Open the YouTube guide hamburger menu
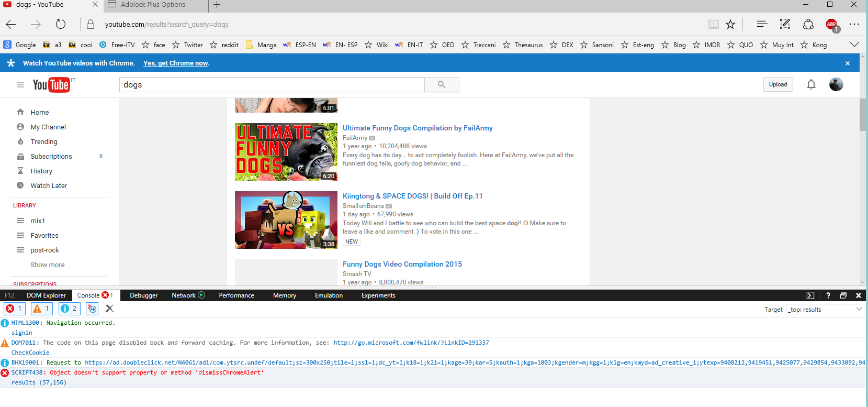The width and height of the screenshot is (868, 407). pos(20,85)
